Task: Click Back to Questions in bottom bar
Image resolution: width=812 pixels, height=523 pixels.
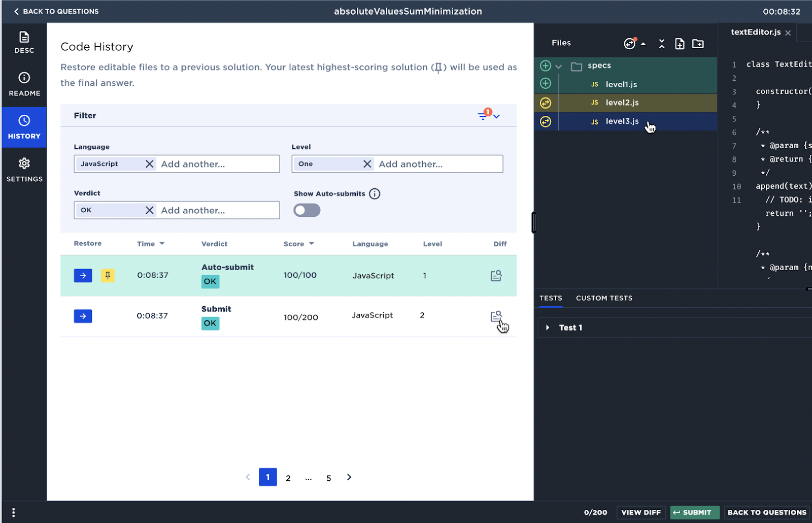Action: click(x=767, y=512)
